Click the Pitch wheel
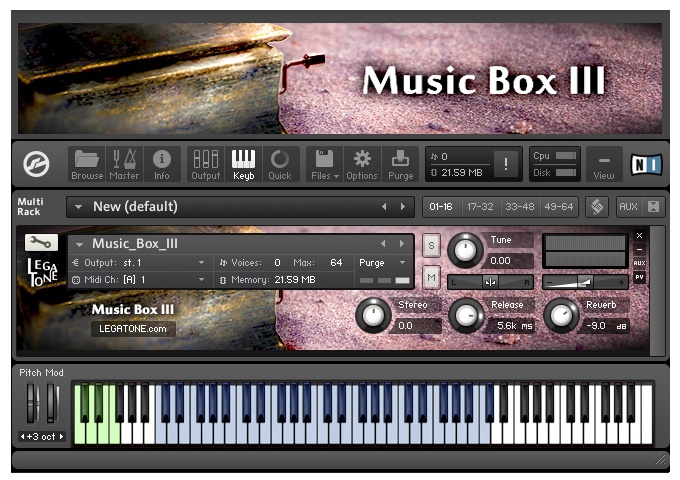This screenshot has width=680, height=480. [x=32, y=402]
